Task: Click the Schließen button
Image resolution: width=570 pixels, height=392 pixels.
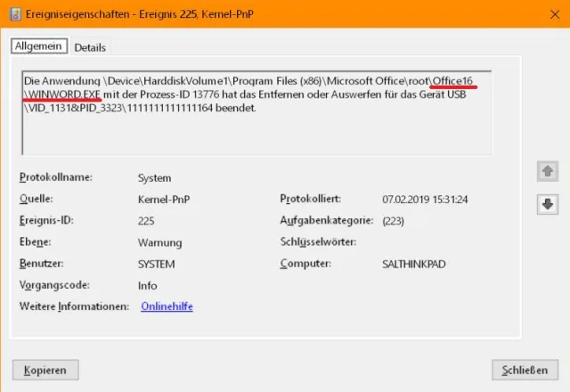Action: pos(525,371)
